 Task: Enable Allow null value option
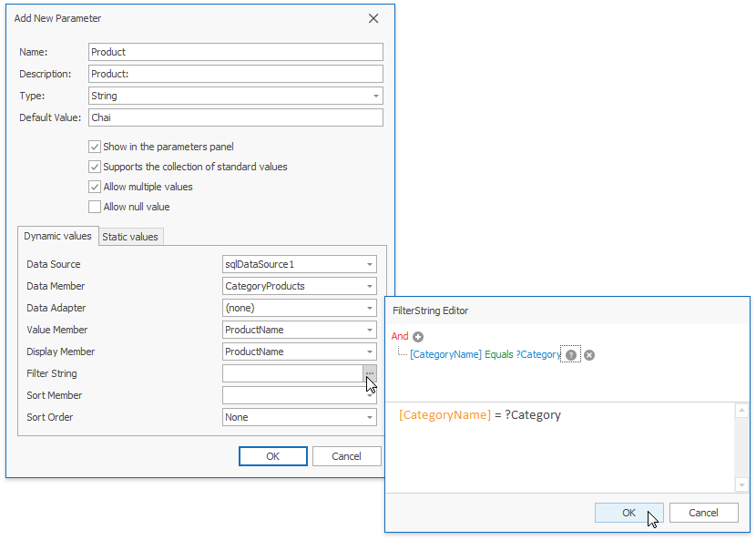(95, 207)
